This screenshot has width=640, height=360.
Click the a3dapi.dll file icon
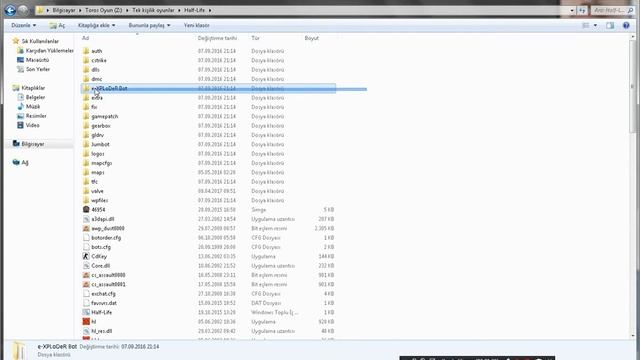(86, 219)
